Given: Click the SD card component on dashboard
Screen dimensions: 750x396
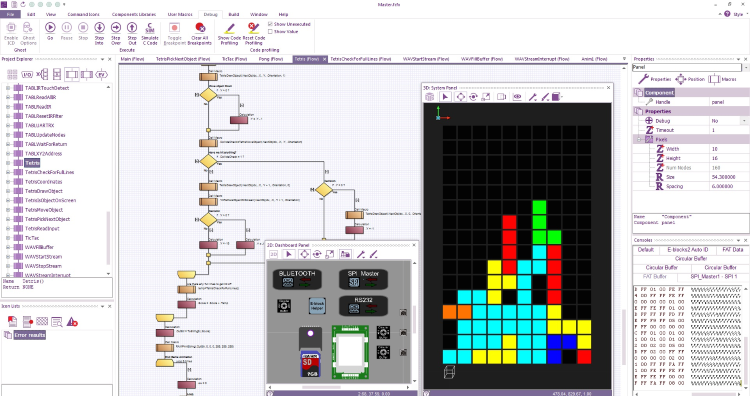Looking at the screenshot, I should (x=309, y=364).
